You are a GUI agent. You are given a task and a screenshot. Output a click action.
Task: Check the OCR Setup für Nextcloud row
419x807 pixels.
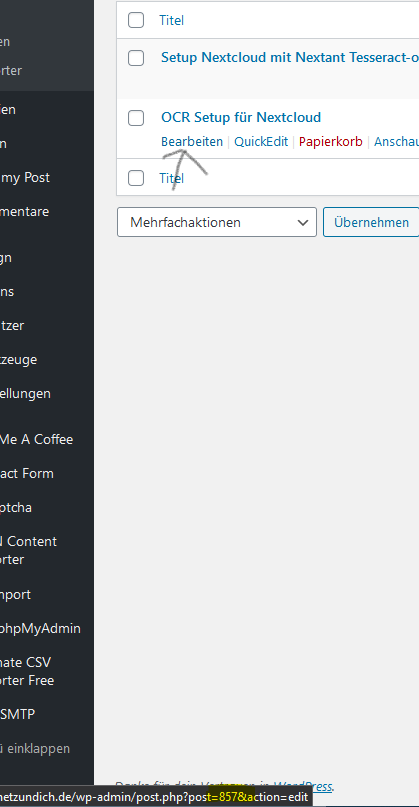click(136, 118)
